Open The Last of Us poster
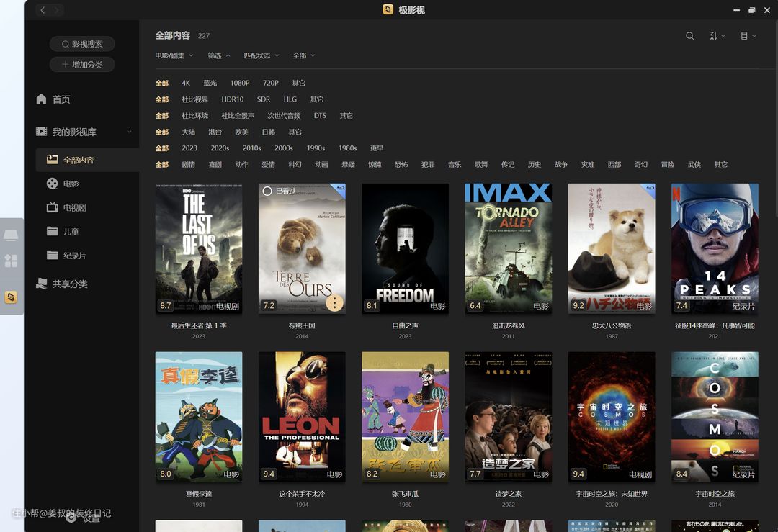The image size is (778, 532). point(199,248)
